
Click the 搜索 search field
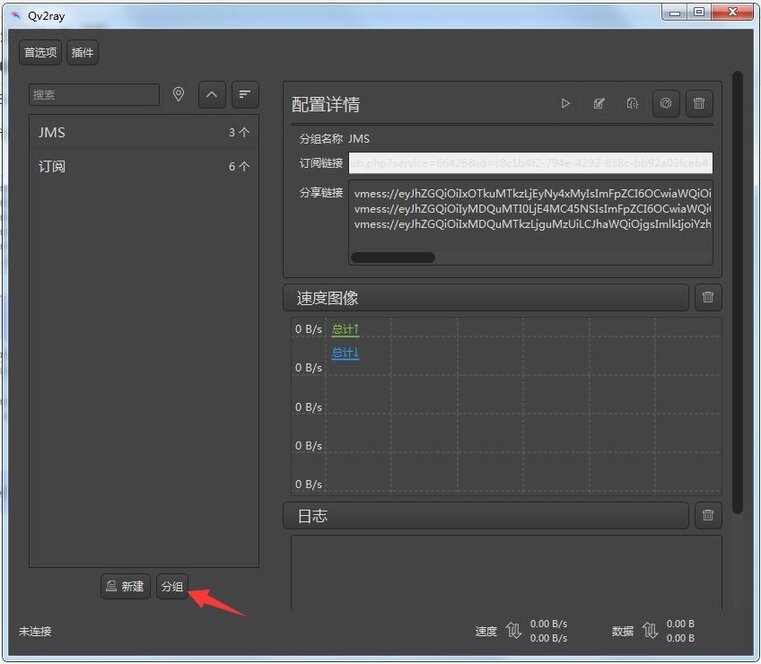click(x=94, y=95)
